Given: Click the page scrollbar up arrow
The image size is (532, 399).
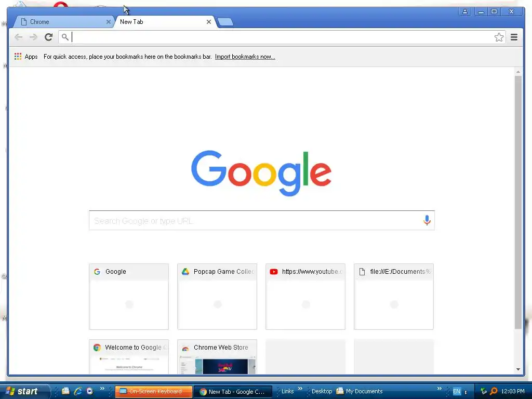Looking at the screenshot, I should [x=518, y=72].
